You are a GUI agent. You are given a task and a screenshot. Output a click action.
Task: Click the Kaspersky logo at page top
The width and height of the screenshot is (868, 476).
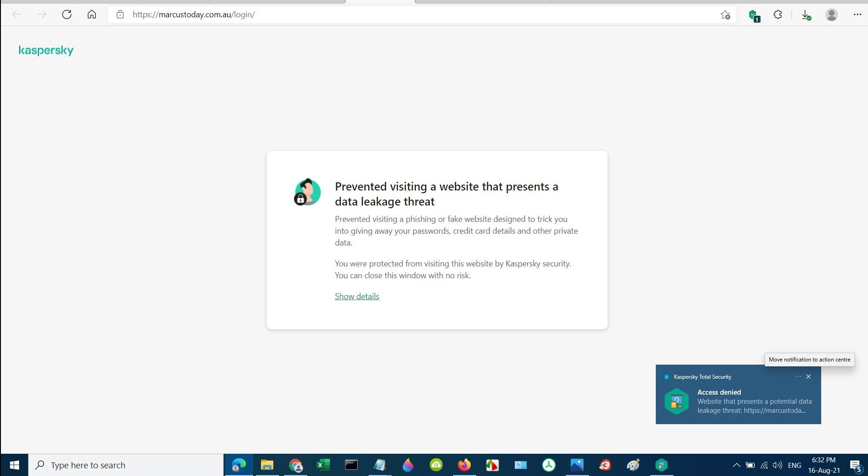click(46, 50)
